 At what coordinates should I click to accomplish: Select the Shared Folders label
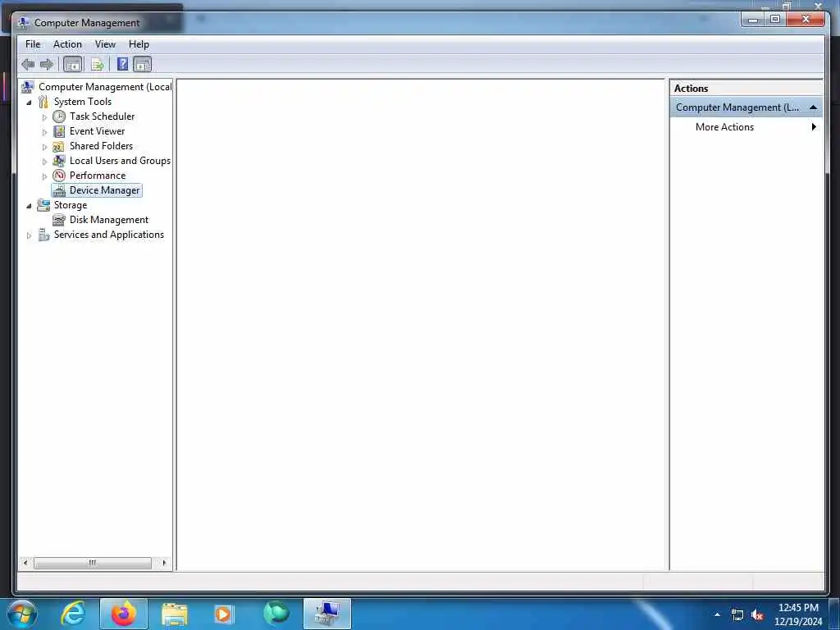click(x=101, y=146)
